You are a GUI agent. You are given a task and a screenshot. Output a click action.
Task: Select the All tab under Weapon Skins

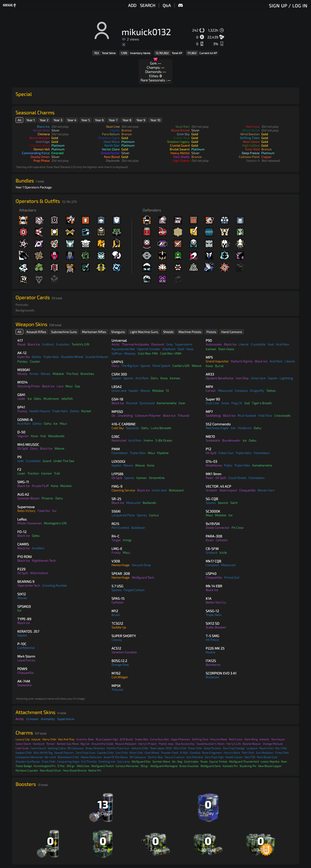[x=20, y=332]
